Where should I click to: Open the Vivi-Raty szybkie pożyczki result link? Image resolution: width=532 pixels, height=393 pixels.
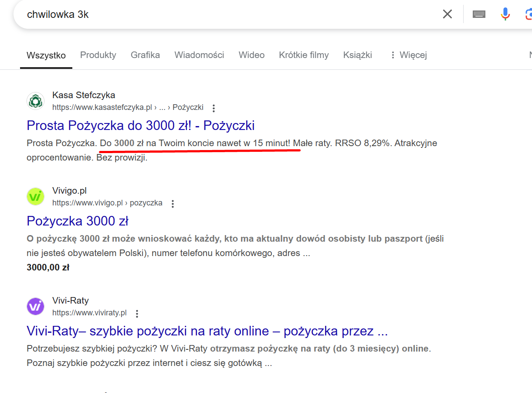(x=207, y=331)
